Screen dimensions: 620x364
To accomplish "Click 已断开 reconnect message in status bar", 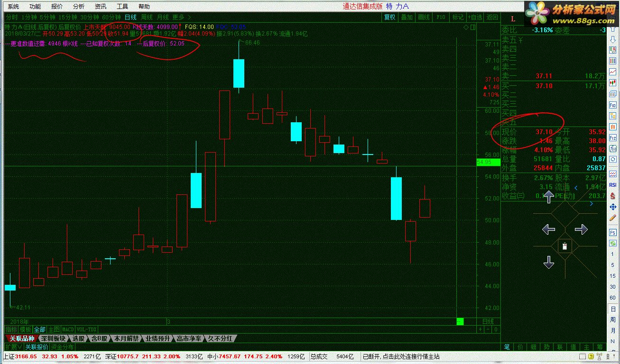I will pyautogui.click(x=401, y=356).
